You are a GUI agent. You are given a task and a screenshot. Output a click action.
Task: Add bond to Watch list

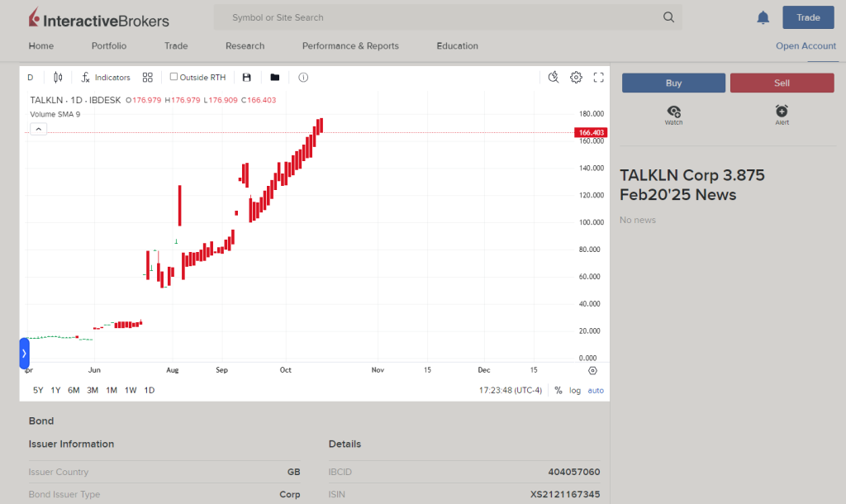(673, 113)
